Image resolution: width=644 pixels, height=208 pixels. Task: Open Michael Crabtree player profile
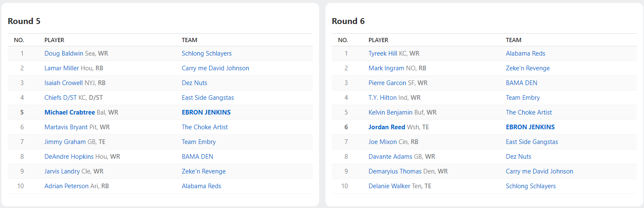(x=69, y=112)
